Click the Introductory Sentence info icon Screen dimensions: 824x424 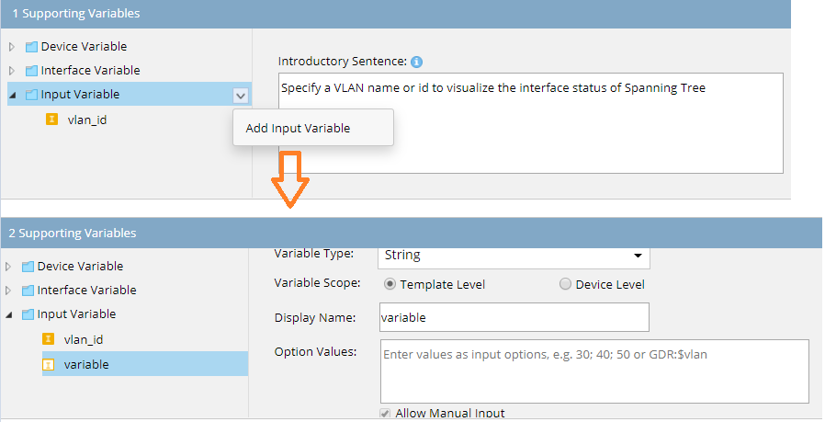(416, 61)
